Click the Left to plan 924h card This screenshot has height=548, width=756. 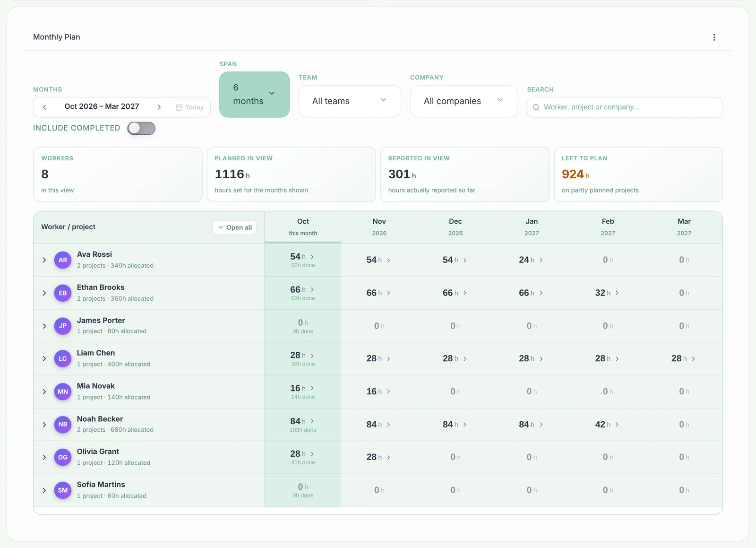click(x=638, y=174)
